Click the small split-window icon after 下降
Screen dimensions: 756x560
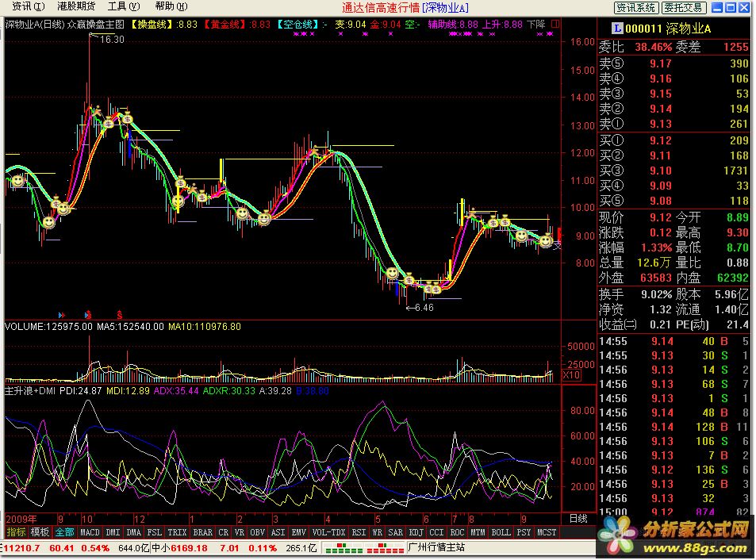[555, 24]
